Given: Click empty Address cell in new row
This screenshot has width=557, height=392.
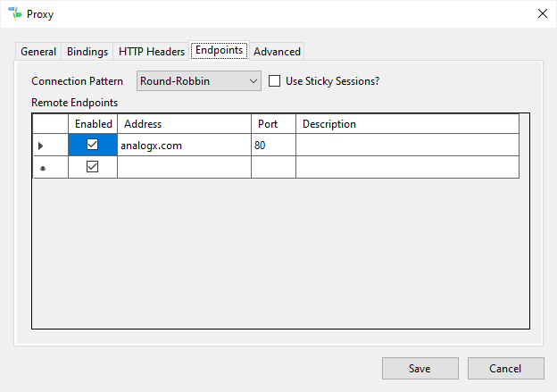Looking at the screenshot, I should coord(184,168).
